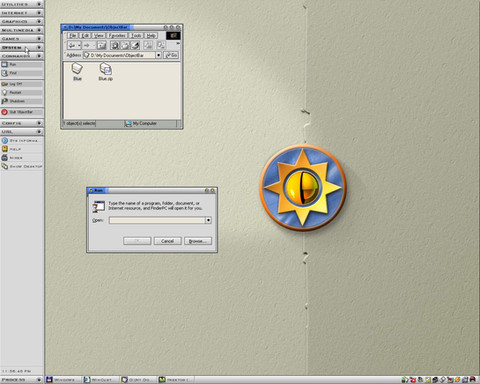Open the Mixer sidebar shortcut

tap(22, 158)
